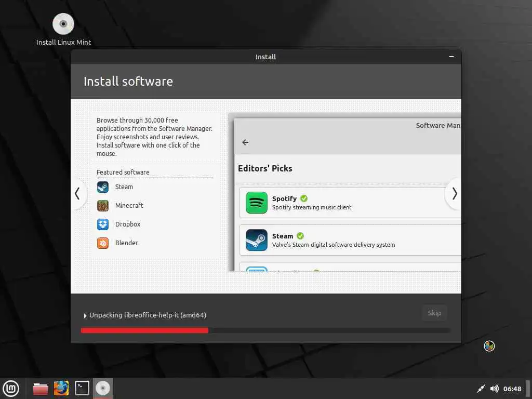Screen dimensions: 532x399
Task: Click the Featured software heading
Action: coord(123,172)
